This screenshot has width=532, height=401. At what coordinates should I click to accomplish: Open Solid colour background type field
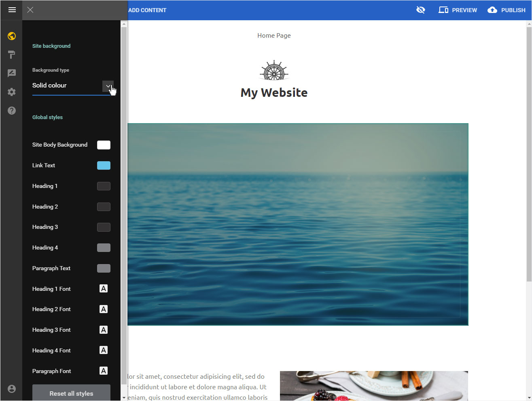click(x=71, y=86)
